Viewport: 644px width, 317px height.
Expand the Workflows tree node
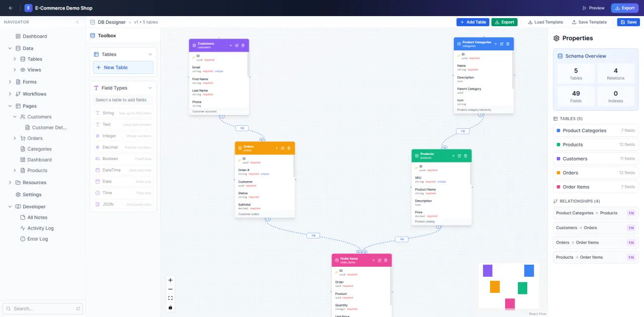10,94
